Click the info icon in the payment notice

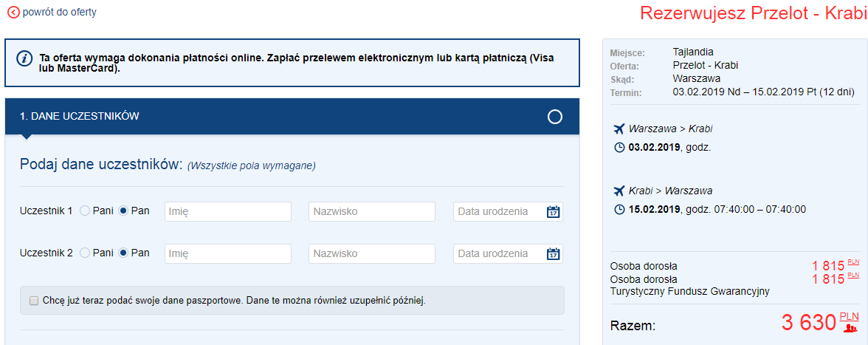point(25,59)
